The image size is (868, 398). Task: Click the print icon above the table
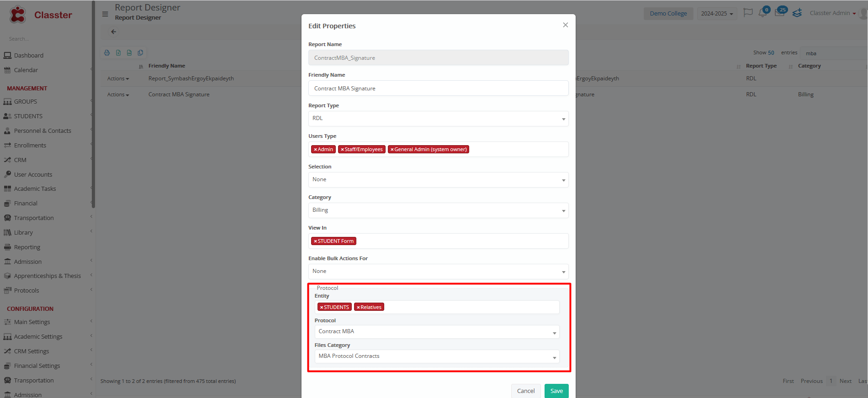[107, 53]
